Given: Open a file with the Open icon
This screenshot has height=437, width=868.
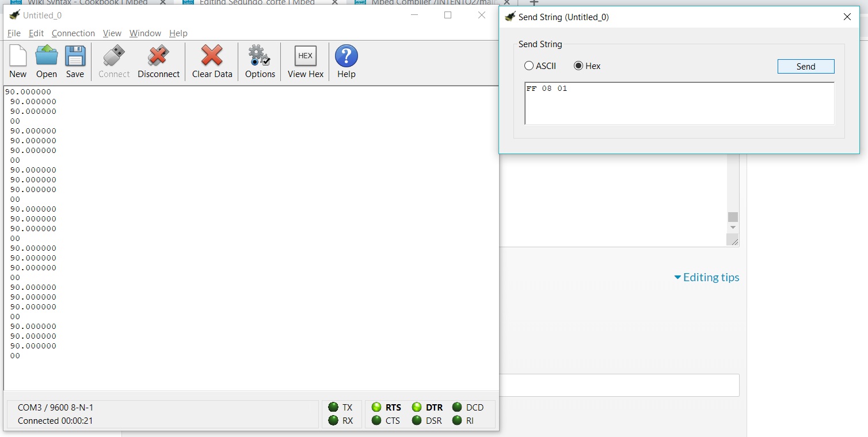Looking at the screenshot, I should (47, 62).
